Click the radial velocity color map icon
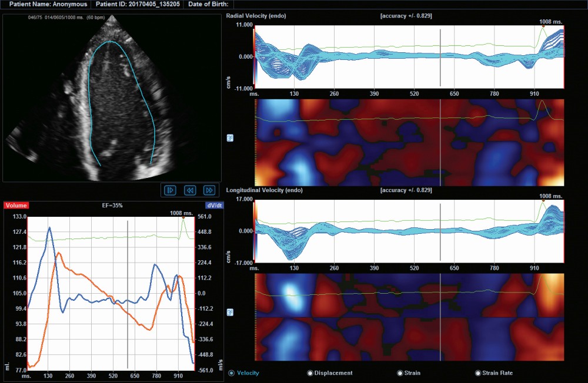Image resolution: width=588 pixels, height=383 pixels. tap(230, 138)
